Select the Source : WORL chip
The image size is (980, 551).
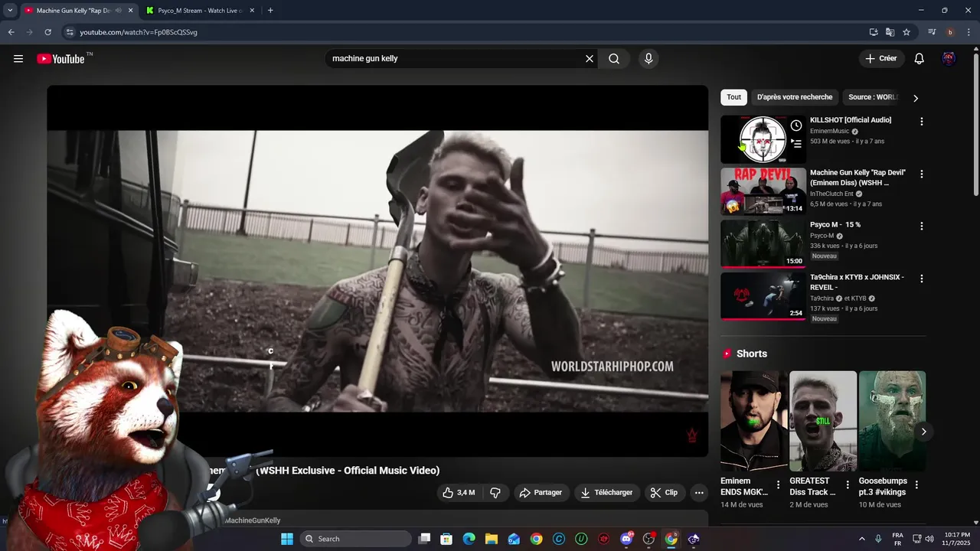tap(873, 97)
